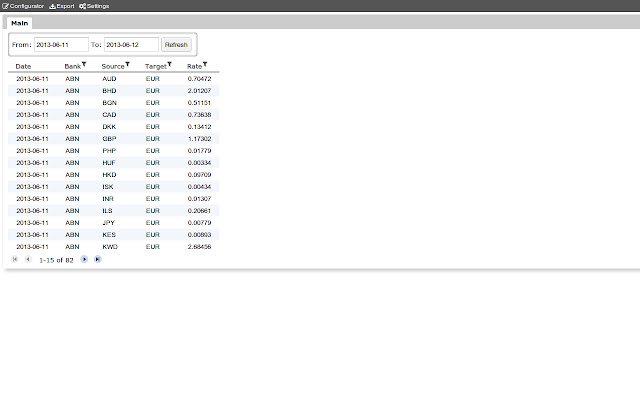Image resolution: width=640 pixels, height=400 pixels.
Task: Select the PHP source cell
Action: click(x=109, y=151)
